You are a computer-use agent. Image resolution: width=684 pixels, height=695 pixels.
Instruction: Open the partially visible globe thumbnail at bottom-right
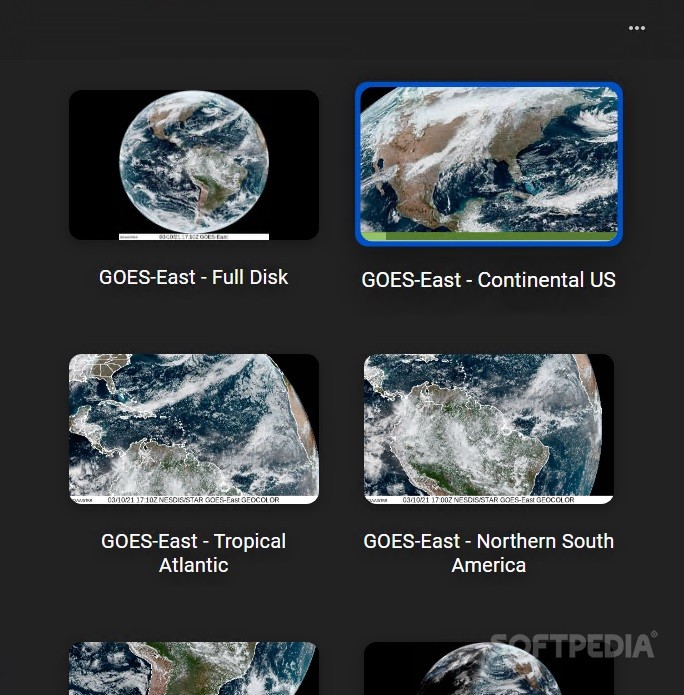489,668
